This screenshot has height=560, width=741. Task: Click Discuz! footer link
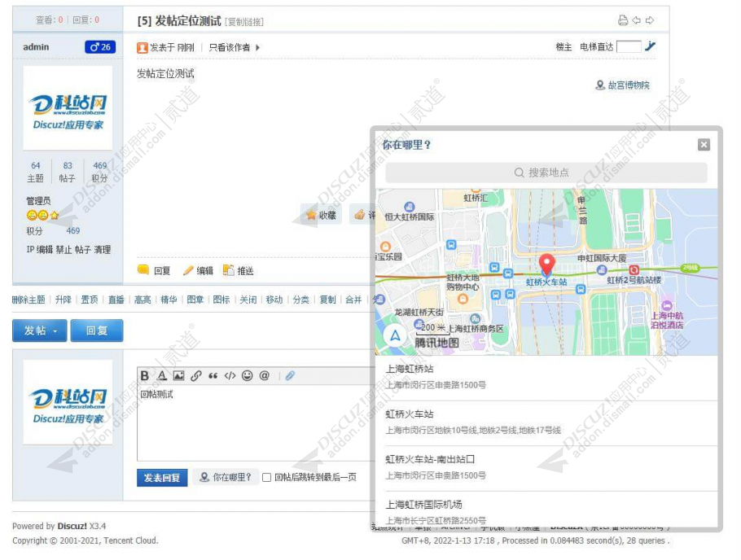coord(72,526)
